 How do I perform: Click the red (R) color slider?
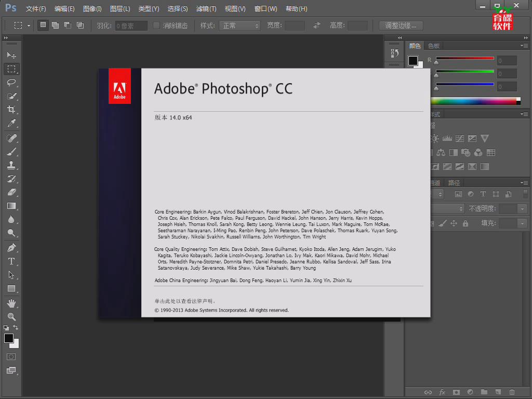(x=465, y=58)
